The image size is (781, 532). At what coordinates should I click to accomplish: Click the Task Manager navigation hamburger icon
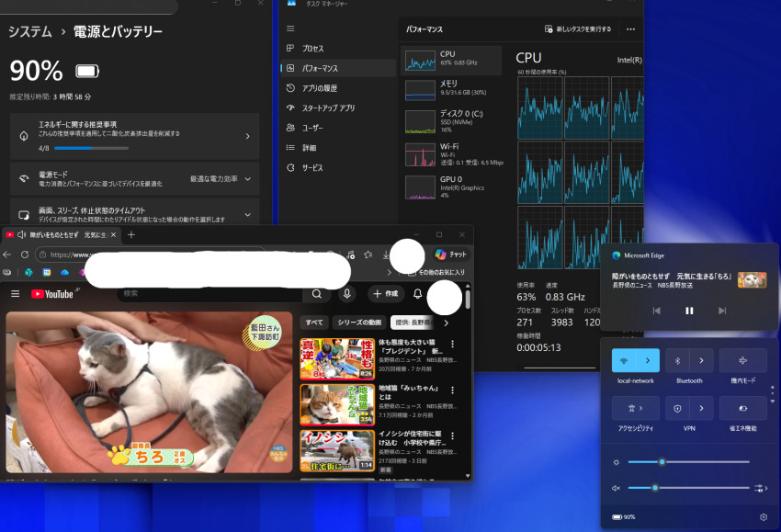pyautogui.click(x=291, y=28)
